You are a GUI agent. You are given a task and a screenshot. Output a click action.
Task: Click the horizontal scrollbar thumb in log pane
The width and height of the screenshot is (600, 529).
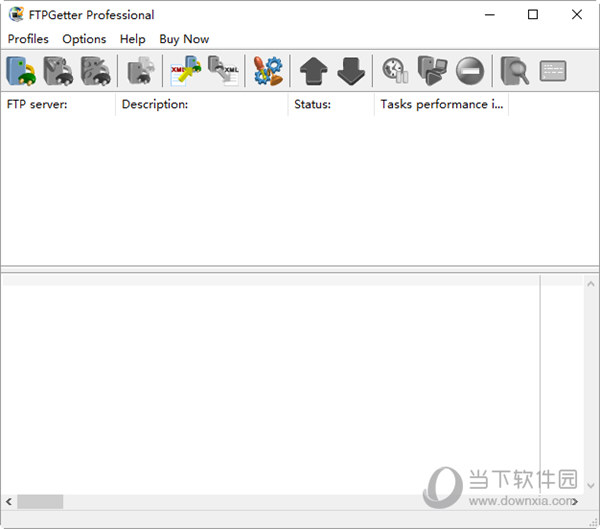click(40, 501)
